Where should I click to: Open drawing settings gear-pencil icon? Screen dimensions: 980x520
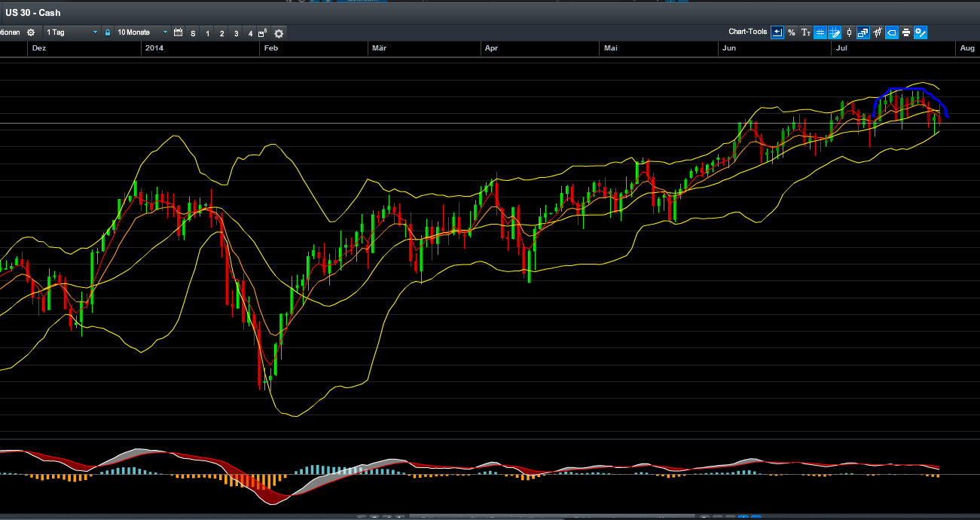pyautogui.click(x=920, y=32)
